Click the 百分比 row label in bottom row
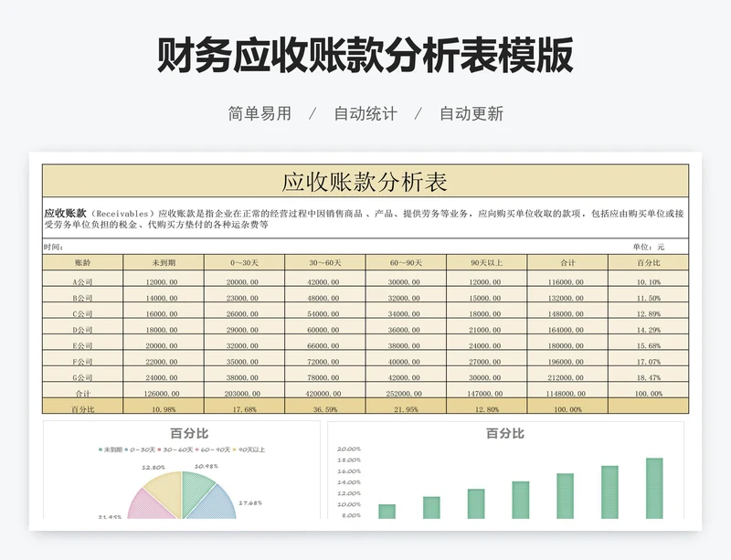731x560 pixels. point(82,409)
